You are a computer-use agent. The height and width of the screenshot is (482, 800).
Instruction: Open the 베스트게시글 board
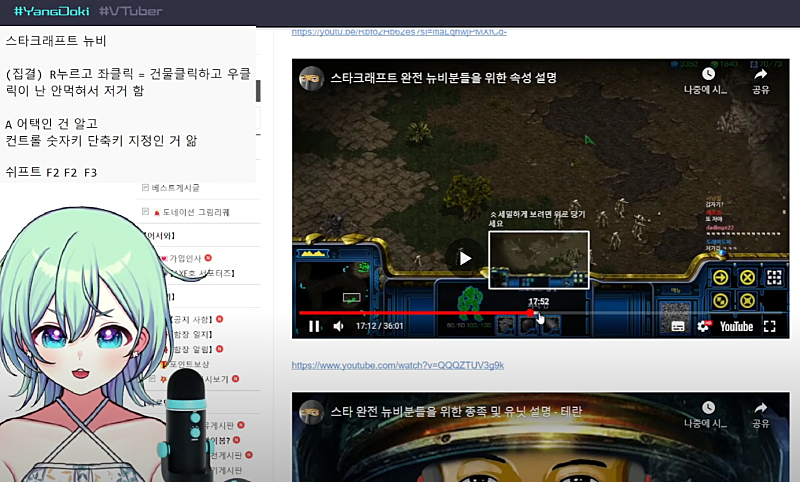pos(176,188)
